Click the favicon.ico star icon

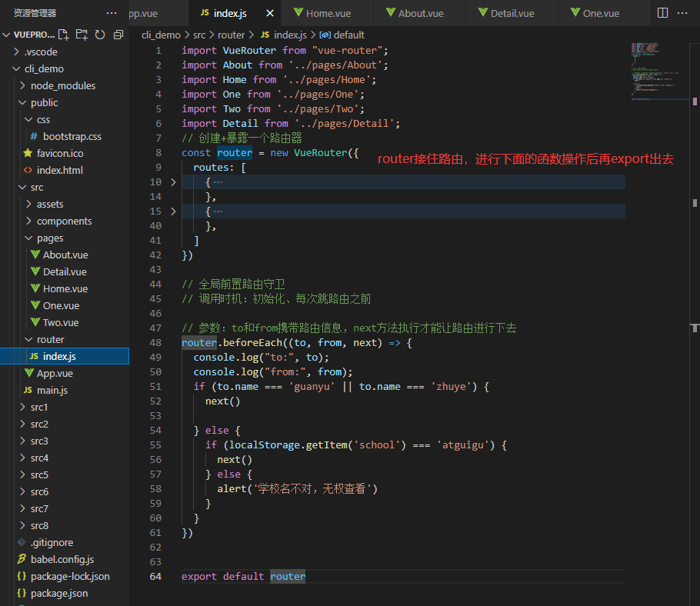[28, 153]
